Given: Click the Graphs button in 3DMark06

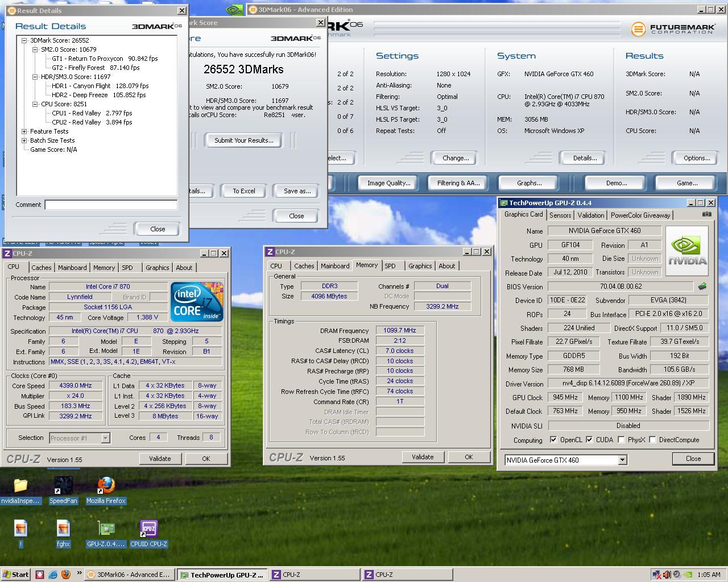Looking at the screenshot, I should 530,183.
